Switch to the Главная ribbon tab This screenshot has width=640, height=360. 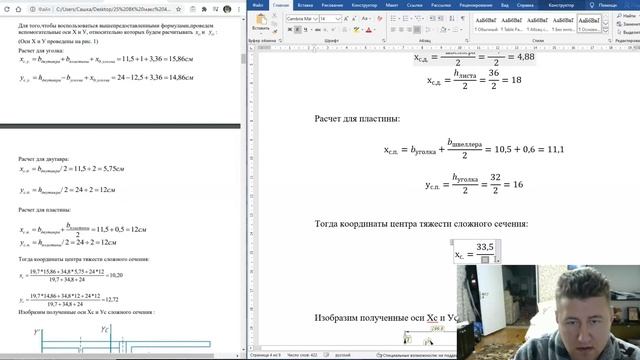tap(281, 5)
